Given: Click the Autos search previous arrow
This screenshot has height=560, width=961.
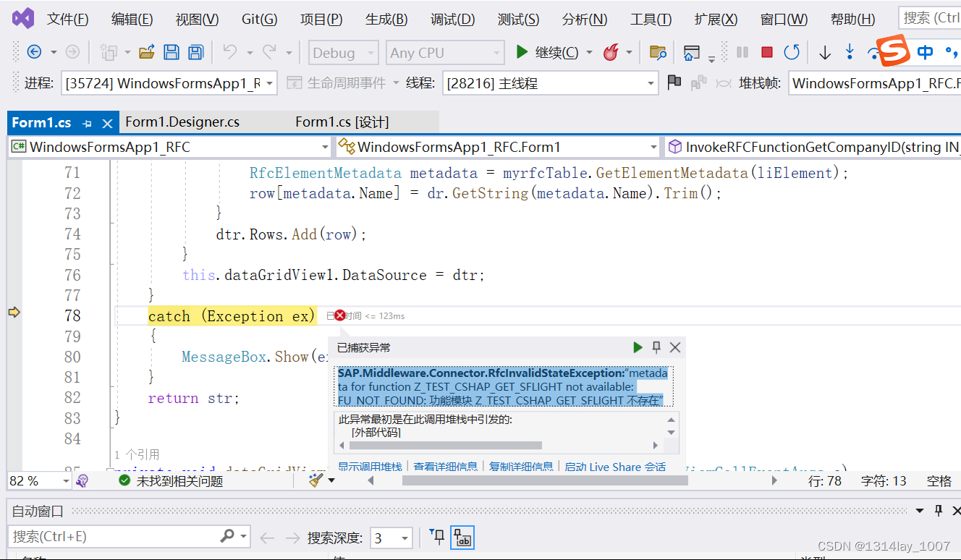Looking at the screenshot, I should 266,538.
